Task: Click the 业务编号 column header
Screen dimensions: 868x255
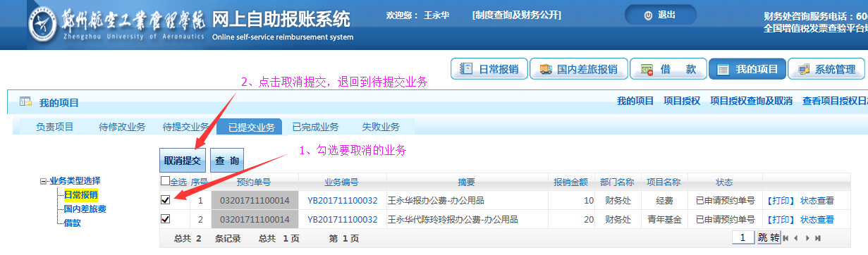Action: [342, 182]
